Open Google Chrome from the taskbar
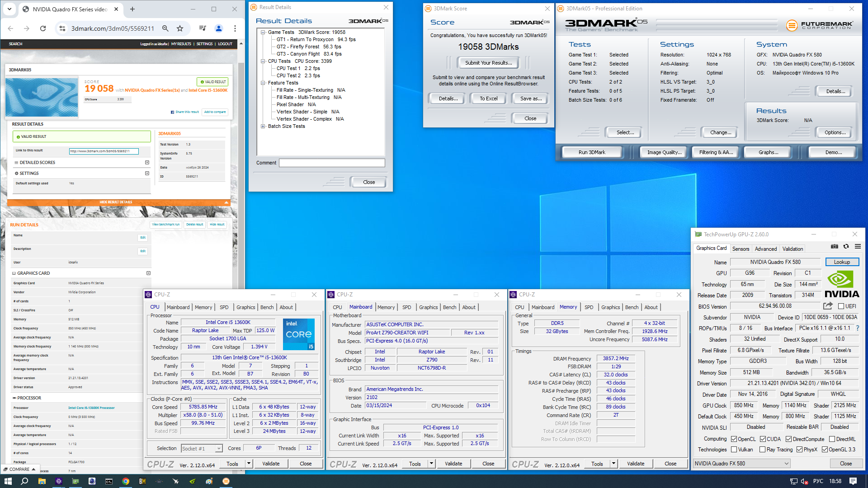 click(x=126, y=481)
